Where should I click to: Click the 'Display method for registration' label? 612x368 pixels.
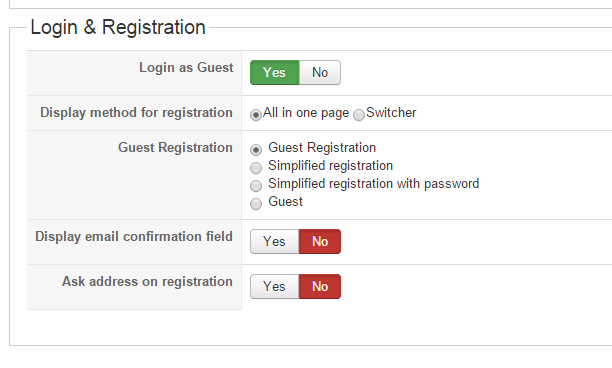[136, 112]
